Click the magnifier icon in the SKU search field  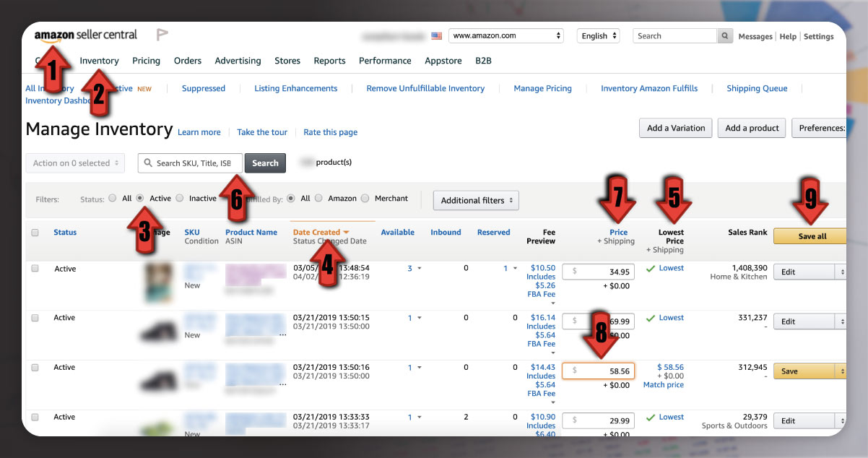[x=148, y=163]
